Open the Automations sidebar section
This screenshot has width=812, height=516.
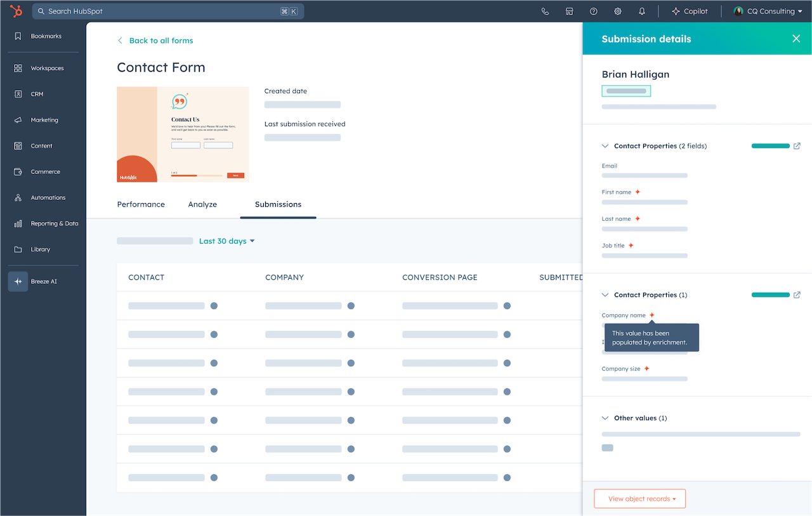tap(48, 197)
